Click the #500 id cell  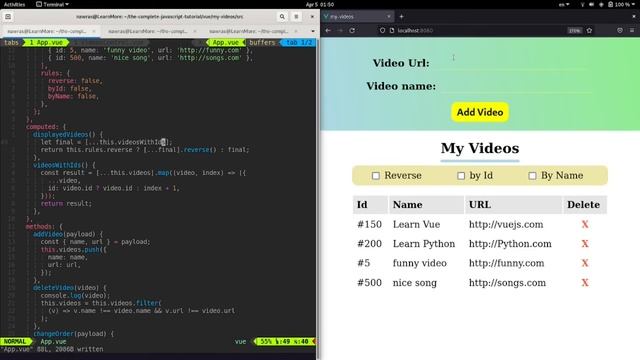coord(369,283)
